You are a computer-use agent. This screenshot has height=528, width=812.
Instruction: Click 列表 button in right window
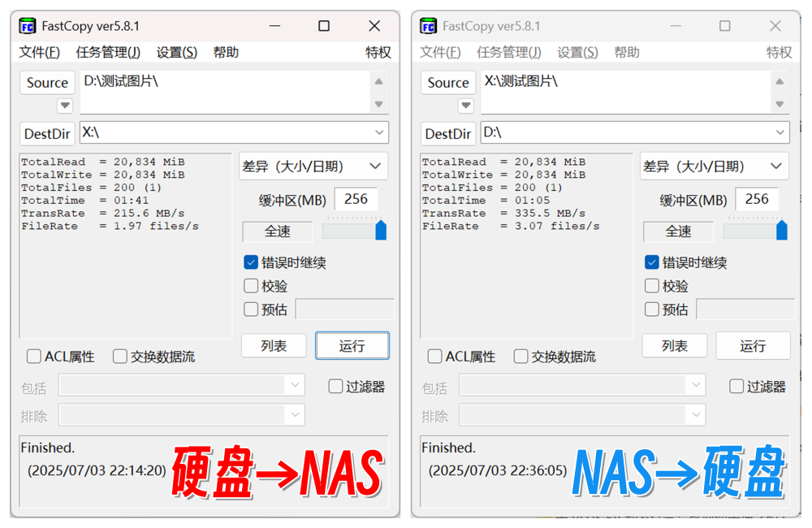[674, 345]
